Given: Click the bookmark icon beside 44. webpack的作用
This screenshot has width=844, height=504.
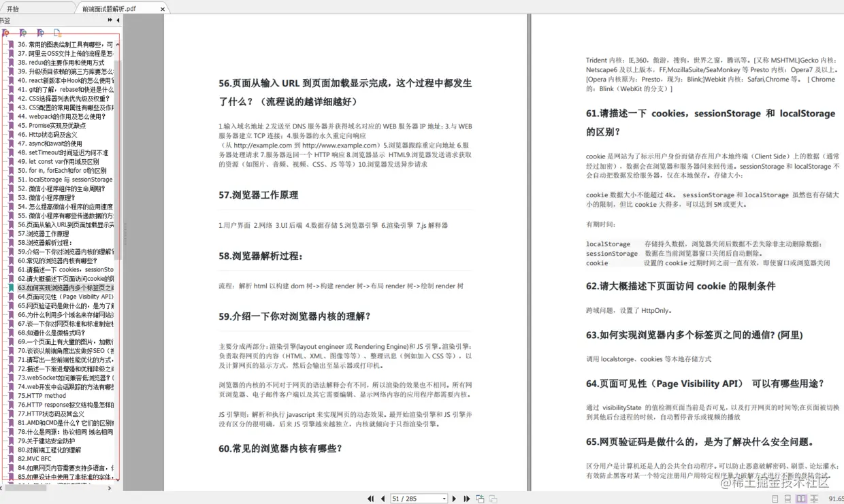Looking at the screenshot, I should pos(11,116).
